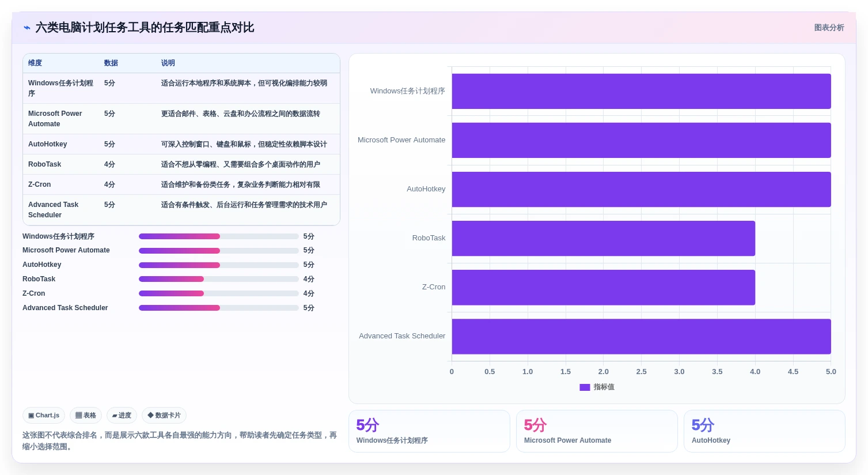Click the 4分 score in Z-Cron table row

point(109,184)
